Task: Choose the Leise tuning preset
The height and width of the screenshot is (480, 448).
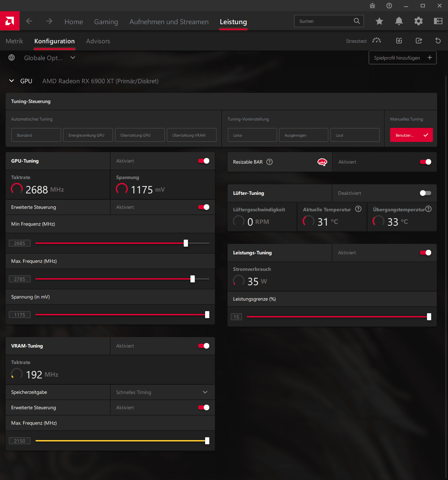Action: coord(252,135)
